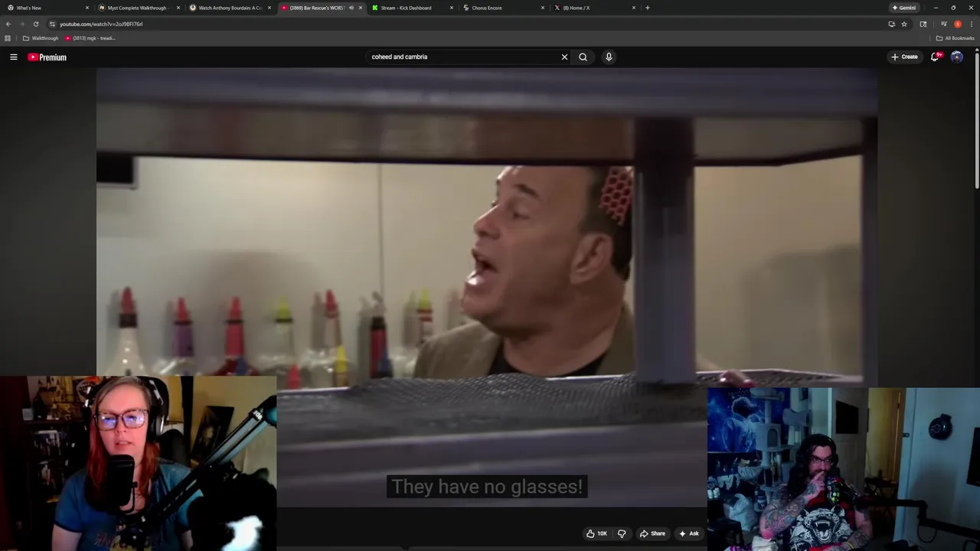Open the mgk bookmark link

pyautogui.click(x=90, y=38)
